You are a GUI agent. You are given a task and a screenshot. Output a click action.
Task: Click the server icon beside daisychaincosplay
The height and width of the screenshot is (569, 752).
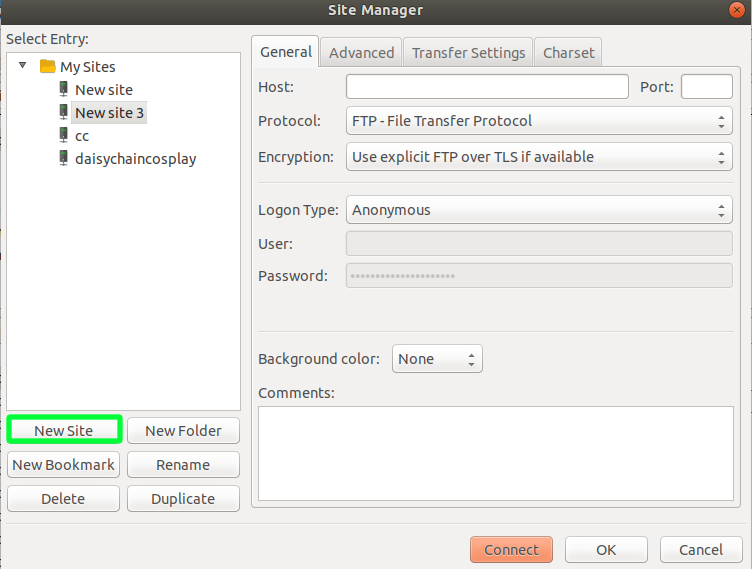[x=63, y=158]
